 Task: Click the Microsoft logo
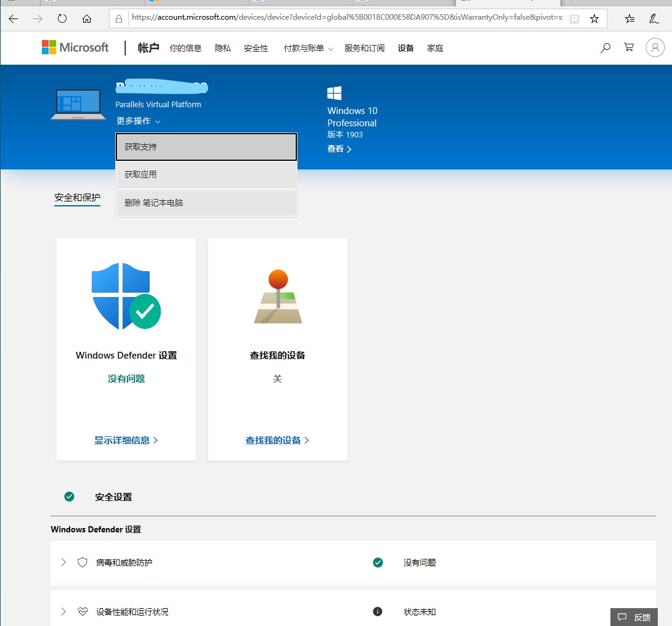(x=75, y=47)
